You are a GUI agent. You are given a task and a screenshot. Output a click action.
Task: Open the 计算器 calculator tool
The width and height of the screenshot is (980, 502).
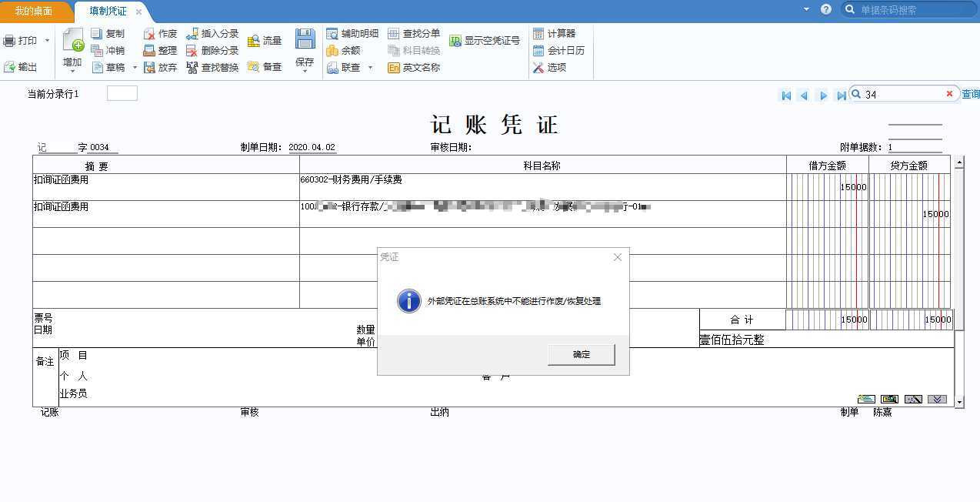(538, 34)
